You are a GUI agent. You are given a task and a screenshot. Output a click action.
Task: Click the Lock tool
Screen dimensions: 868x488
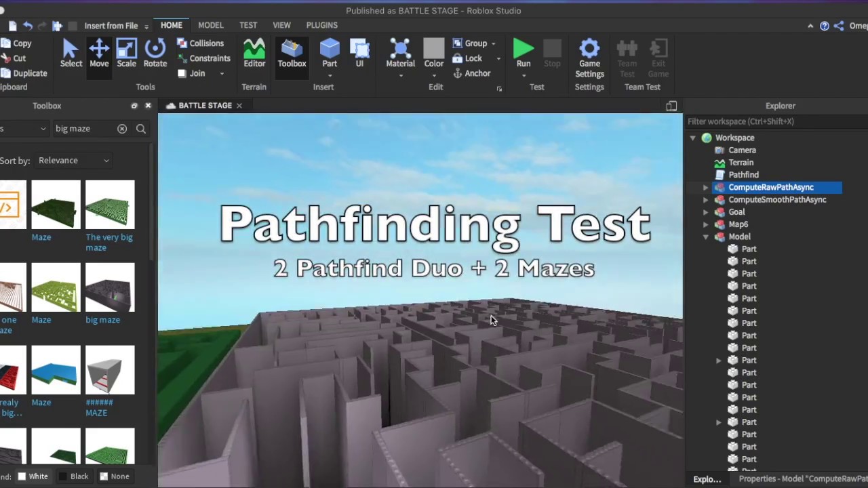click(467, 58)
